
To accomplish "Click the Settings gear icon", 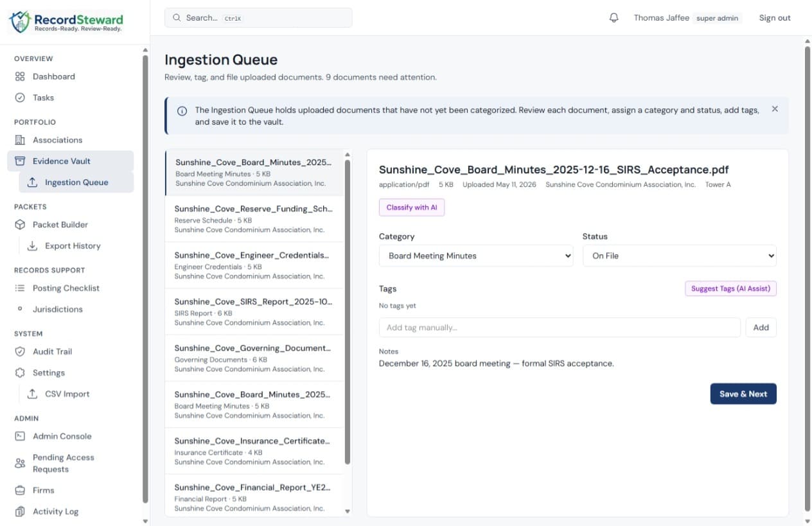I will [20, 373].
